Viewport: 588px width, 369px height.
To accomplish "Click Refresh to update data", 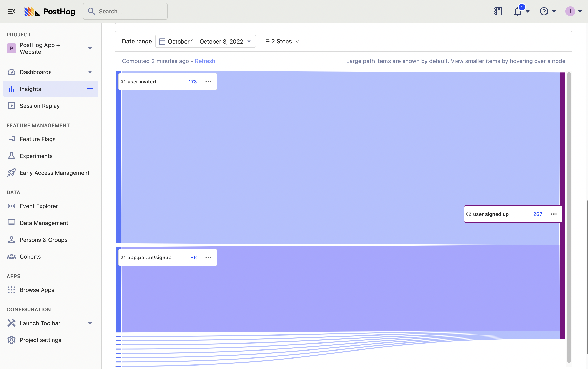I will coord(205,60).
